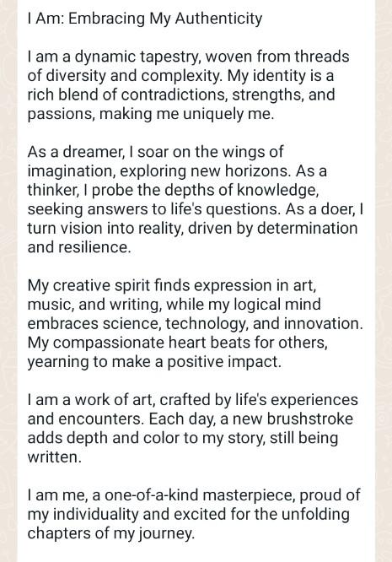The width and height of the screenshot is (392, 562).
Task: Select the phrase 'As a dreamer'
Action: [x=75, y=152]
